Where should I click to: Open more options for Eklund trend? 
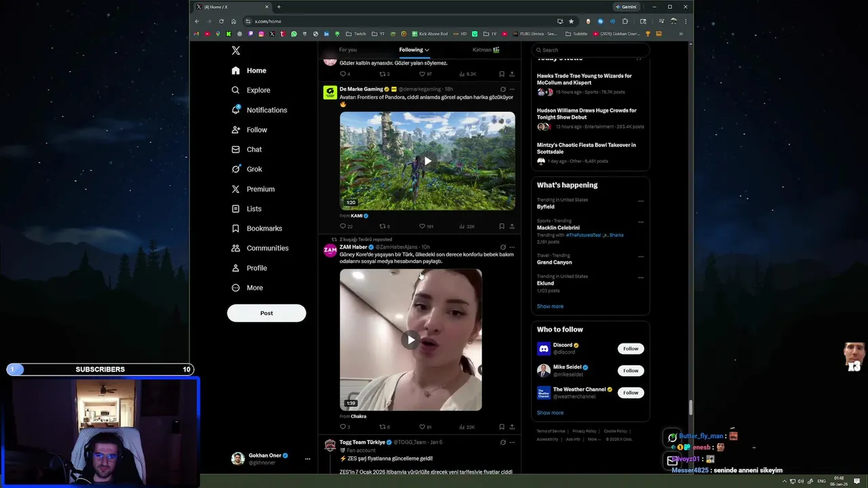click(x=641, y=277)
